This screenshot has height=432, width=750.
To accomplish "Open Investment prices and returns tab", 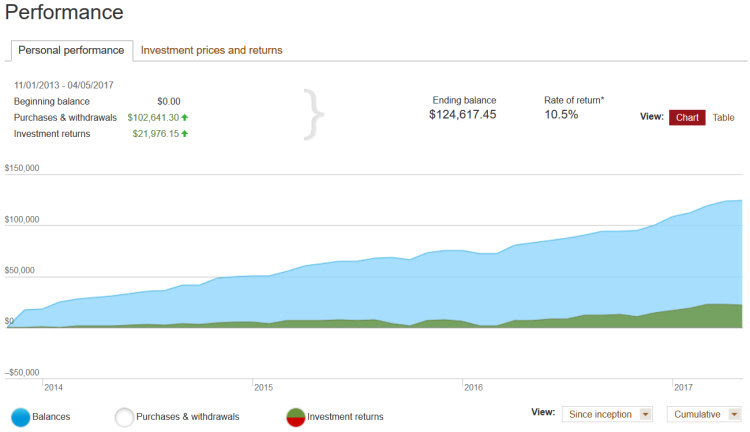I will [211, 50].
